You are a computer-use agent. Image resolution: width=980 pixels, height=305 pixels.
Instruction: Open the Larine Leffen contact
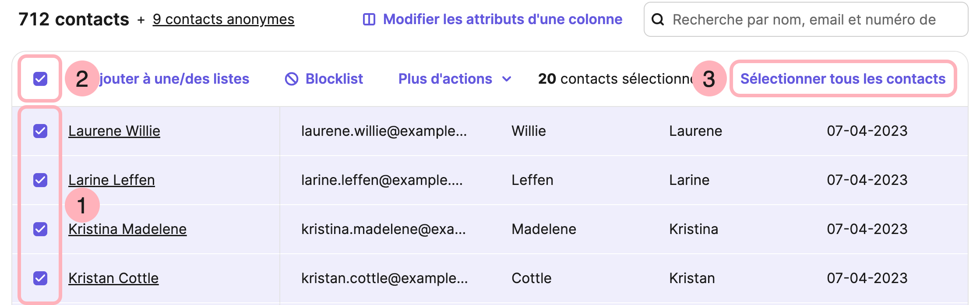pyautogui.click(x=112, y=180)
